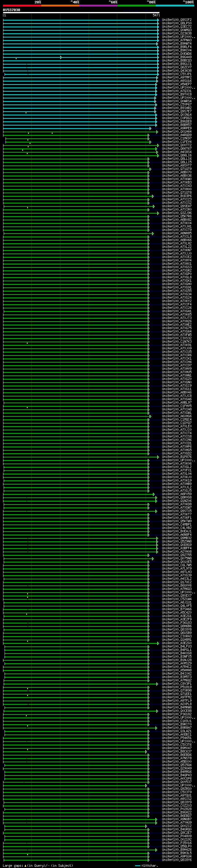Select the UniRef100_Q1NZ06 entry
Screen dimensions: 197x868
176,501
